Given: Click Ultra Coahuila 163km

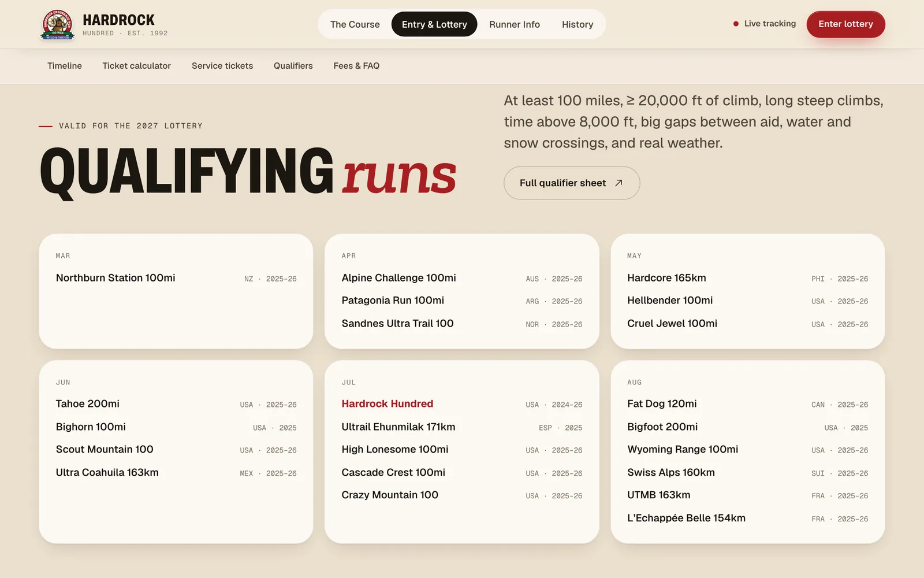Looking at the screenshot, I should [176, 473].
